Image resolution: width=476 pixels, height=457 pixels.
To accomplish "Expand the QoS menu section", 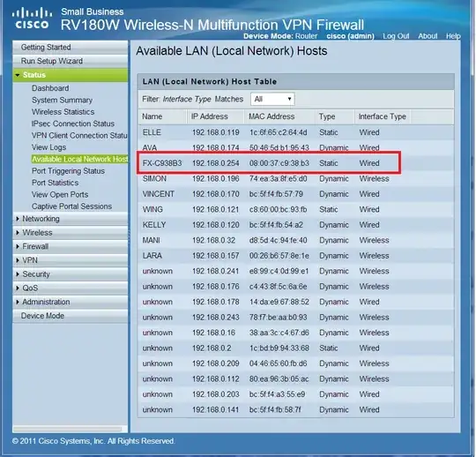I will 71,288.
